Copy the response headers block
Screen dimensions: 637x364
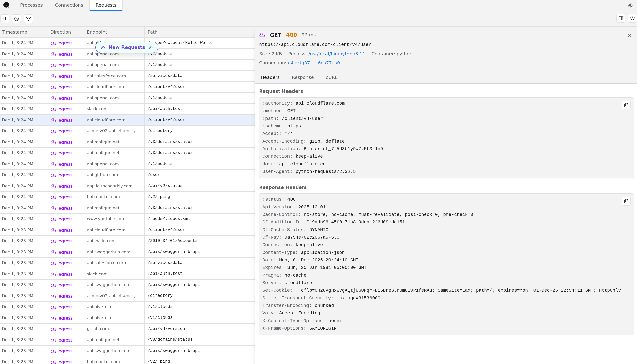(626, 201)
